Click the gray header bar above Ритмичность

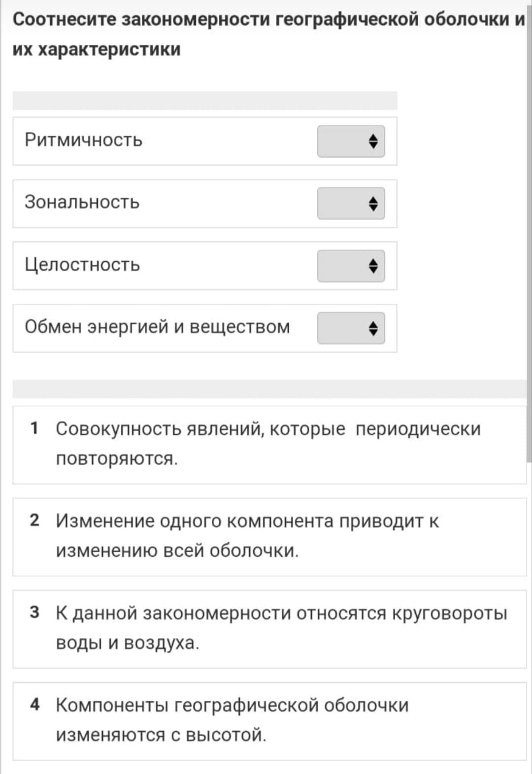click(x=204, y=101)
